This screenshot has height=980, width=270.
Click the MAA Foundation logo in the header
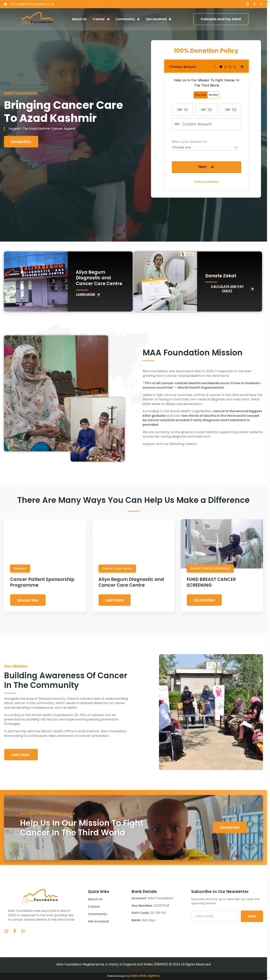coord(37,19)
